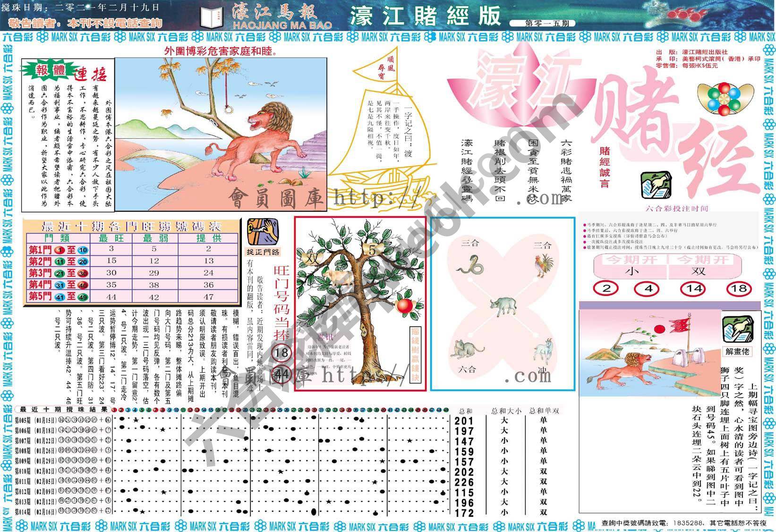This screenshot has height=532, width=776.
Task: Click the writing-hand icon above 六合彩投注时间
Action: click(x=656, y=186)
